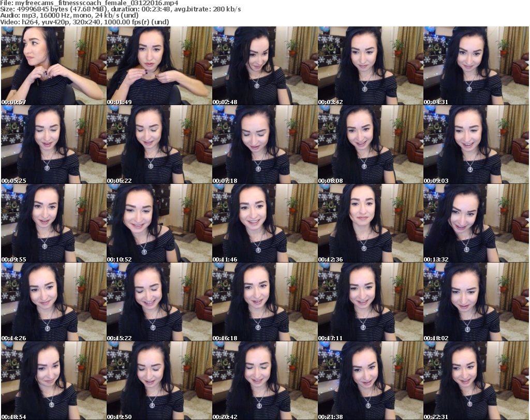Select the thumbnail stamped 00:14:26

point(54,302)
